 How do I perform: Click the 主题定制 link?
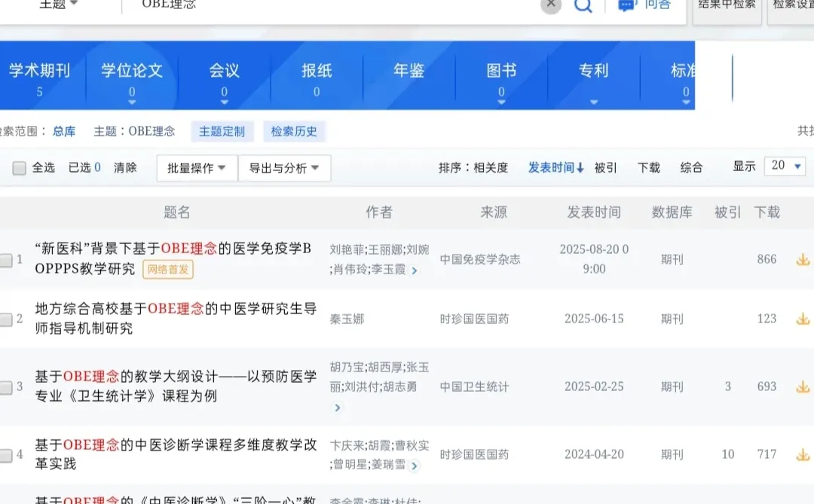click(222, 130)
